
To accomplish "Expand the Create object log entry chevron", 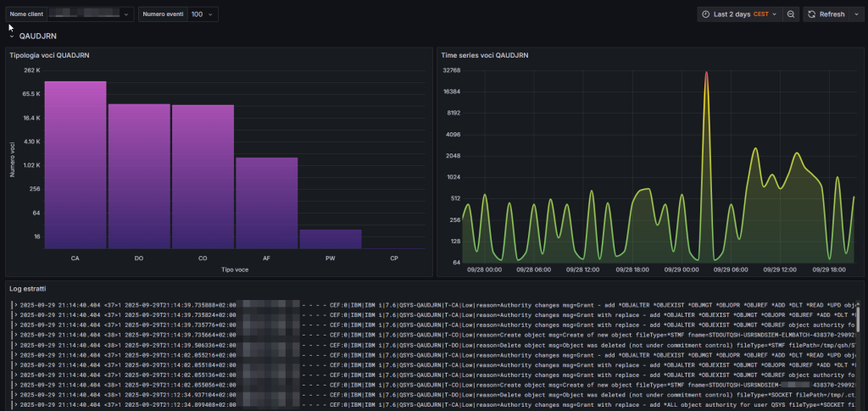I will click(14, 334).
